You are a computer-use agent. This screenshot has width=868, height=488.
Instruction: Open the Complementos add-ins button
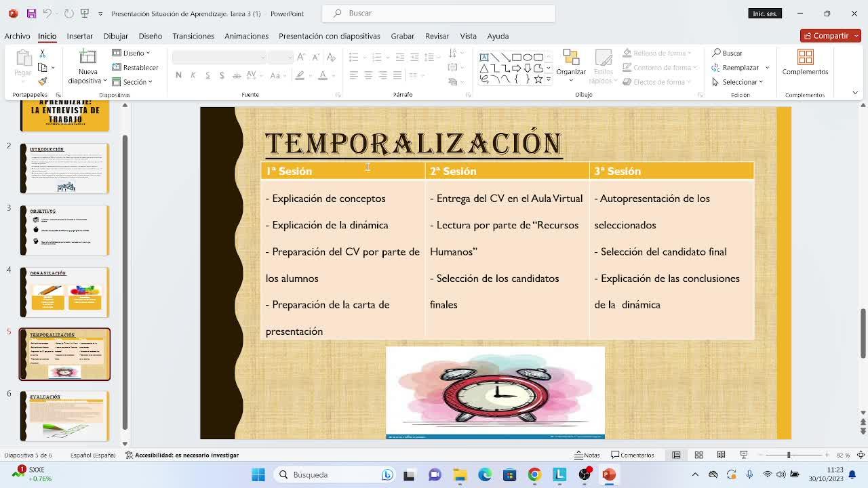(x=805, y=62)
